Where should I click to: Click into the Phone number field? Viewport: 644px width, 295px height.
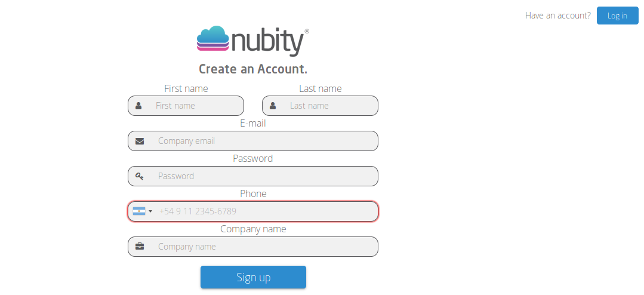tap(253, 211)
